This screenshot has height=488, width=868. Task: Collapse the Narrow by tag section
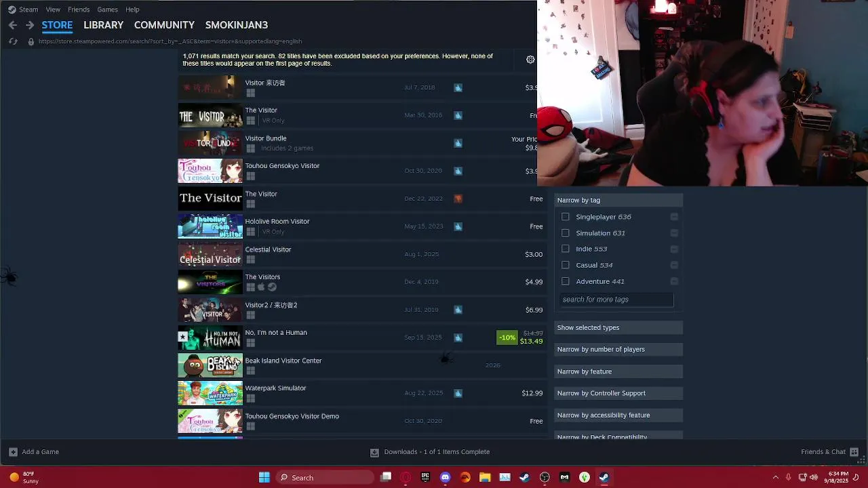[x=618, y=200]
